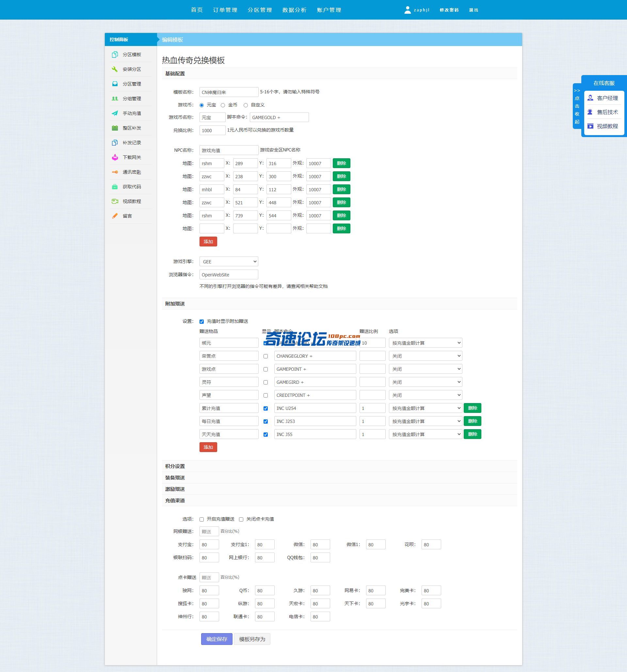Select the 自定义 currency radio button
Screen dimensions: 627x672
pyautogui.click(x=246, y=105)
